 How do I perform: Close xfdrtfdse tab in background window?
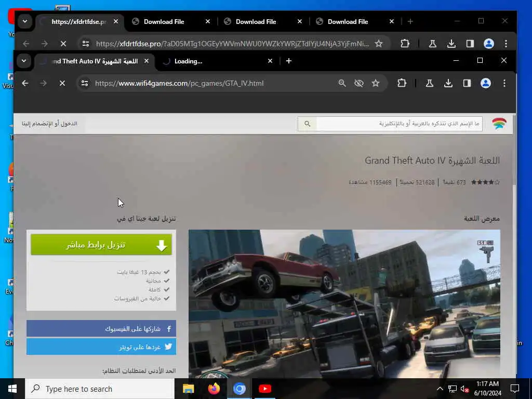click(116, 21)
